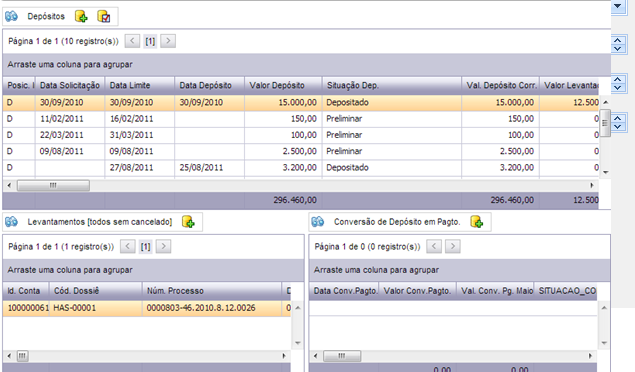Go to previous page in Conversão pager
The image size is (635, 372).
434,246
